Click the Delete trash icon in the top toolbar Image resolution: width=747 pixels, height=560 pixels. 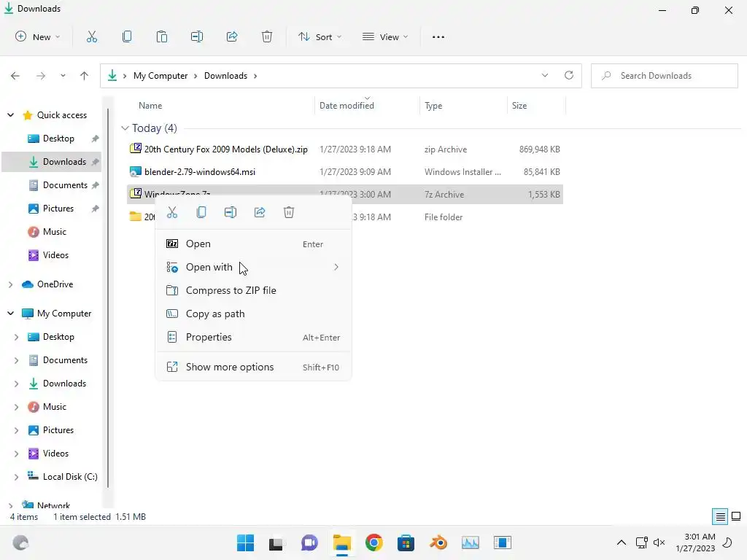[x=267, y=36]
